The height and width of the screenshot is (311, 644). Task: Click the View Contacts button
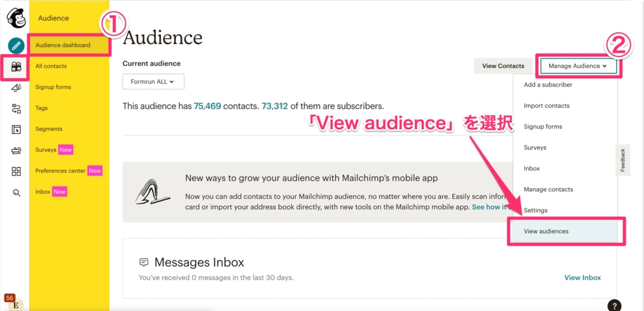[x=503, y=66]
